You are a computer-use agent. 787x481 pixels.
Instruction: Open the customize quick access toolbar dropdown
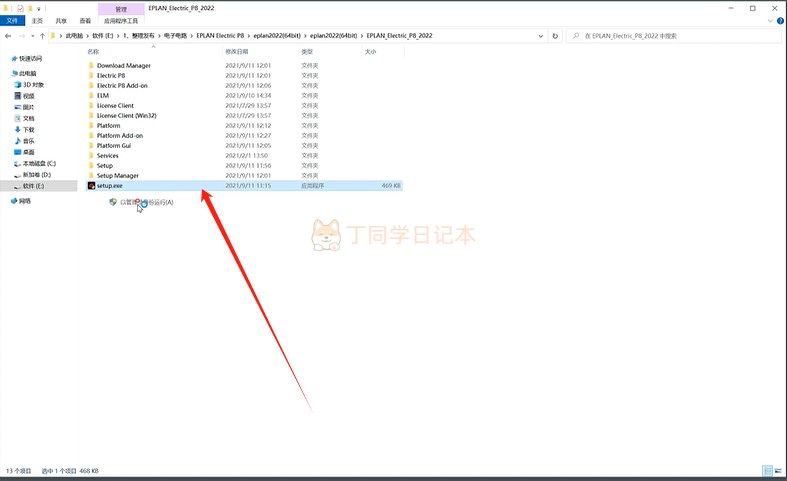39,9
